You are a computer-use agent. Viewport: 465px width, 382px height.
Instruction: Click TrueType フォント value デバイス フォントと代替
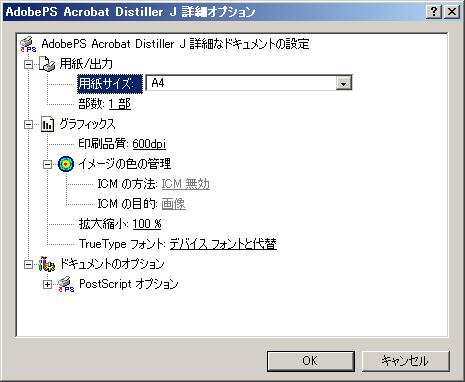click(223, 244)
